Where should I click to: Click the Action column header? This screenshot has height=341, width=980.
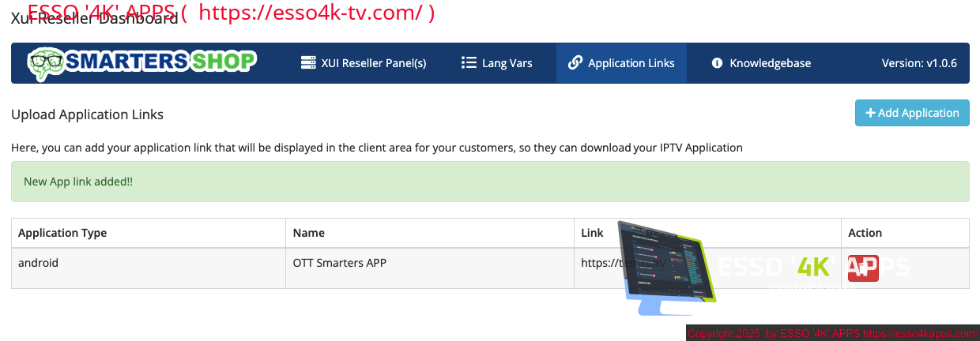[x=905, y=233]
